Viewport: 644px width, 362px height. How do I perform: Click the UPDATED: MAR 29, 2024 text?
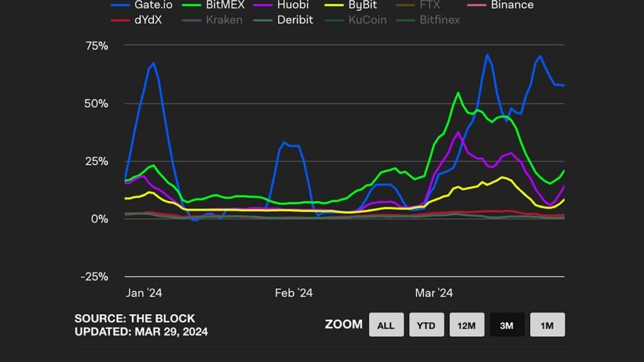pyautogui.click(x=142, y=332)
